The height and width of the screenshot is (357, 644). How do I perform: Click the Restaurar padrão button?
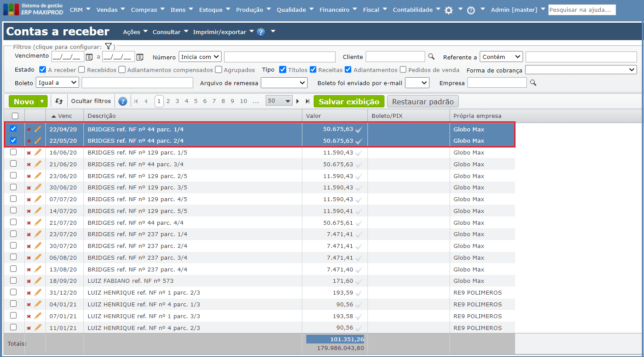(x=422, y=102)
